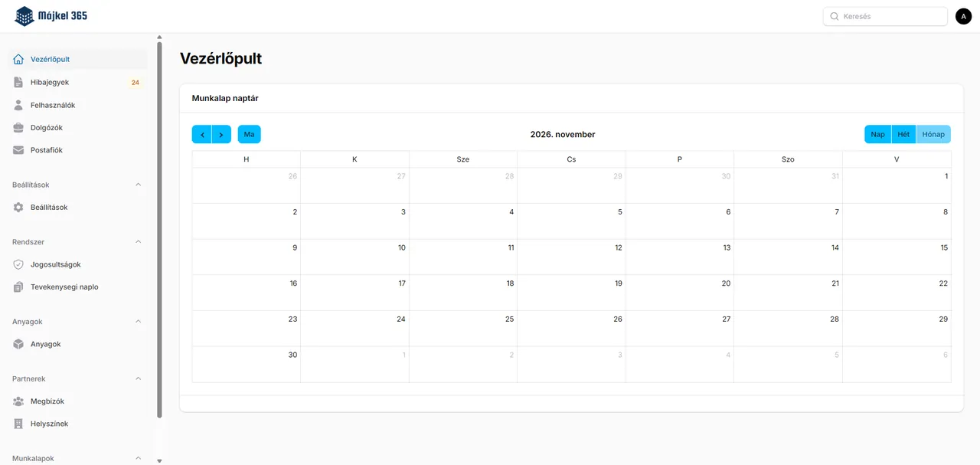980x465 pixels.
Task: Click the Vezérlőpult page heading
Action: 220,58
